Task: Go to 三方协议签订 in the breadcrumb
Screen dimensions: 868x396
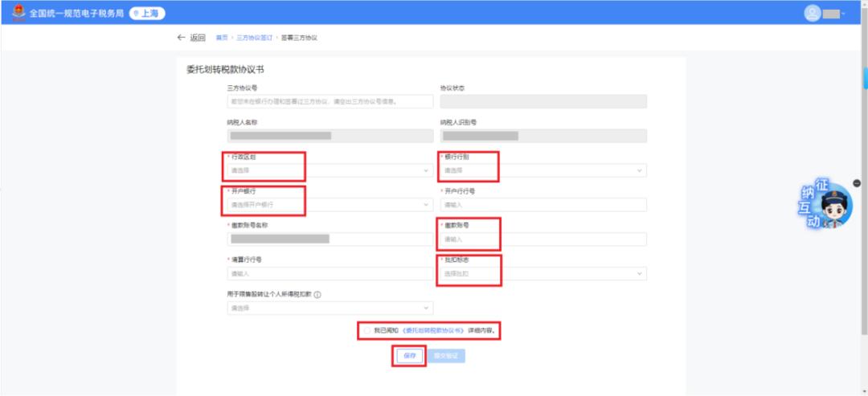Action: tap(255, 38)
